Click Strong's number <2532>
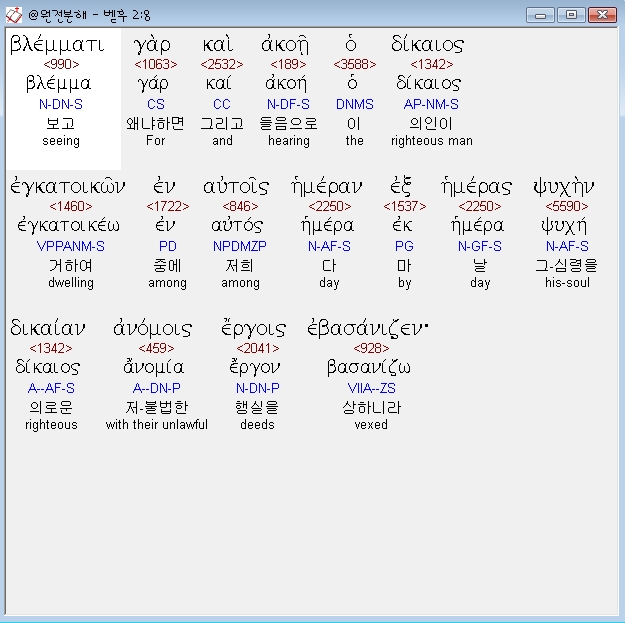Image resolution: width=625 pixels, height=623 pixels. [222, 64]
